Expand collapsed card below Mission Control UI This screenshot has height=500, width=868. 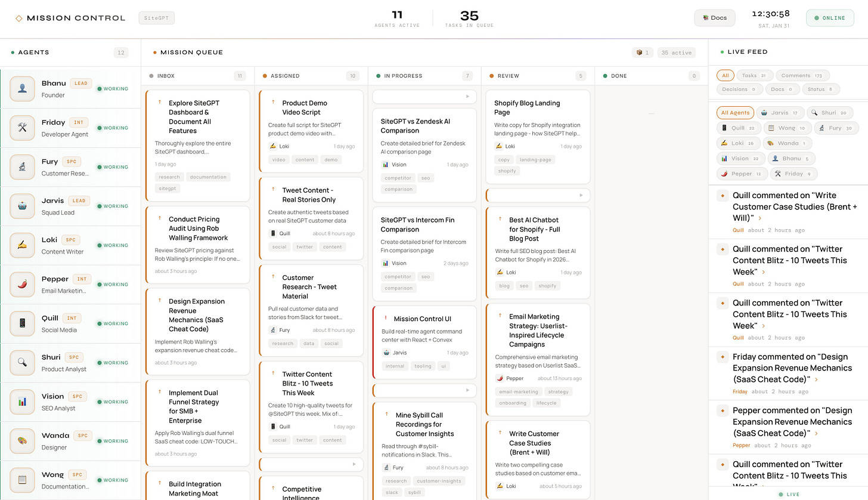(424, 390)
